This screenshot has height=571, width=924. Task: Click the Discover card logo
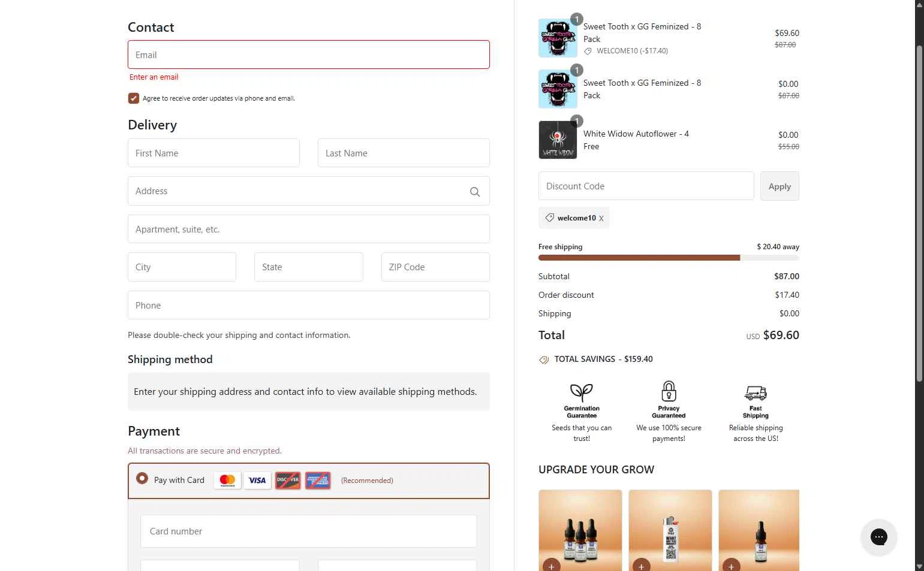click(288, 480)
